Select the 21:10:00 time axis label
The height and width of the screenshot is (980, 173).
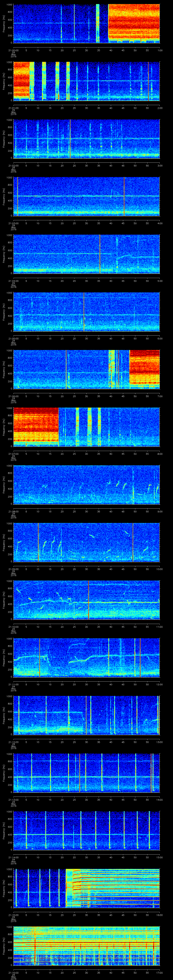pyautogui.click(x=13, y=627)
